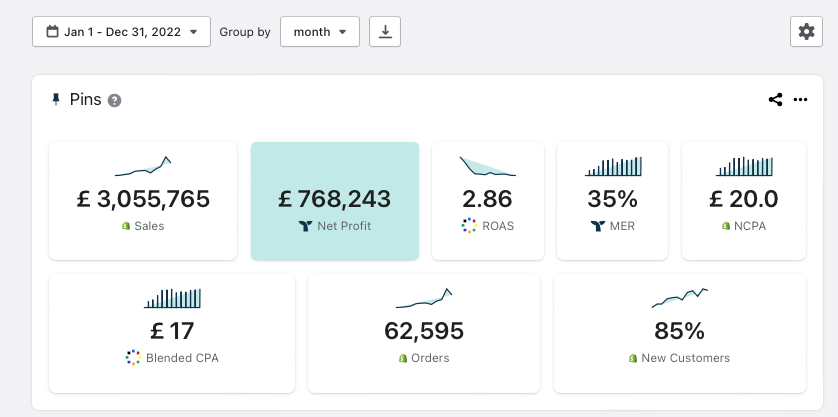Open the 2.86 ROAS metric card
This screenshot has width=838, height=417.
487,200
